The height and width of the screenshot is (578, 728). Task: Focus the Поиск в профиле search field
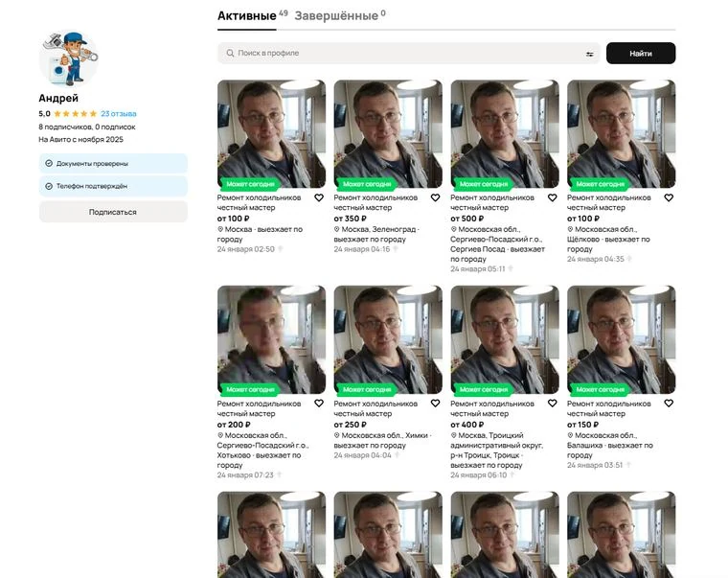point(409,54)
